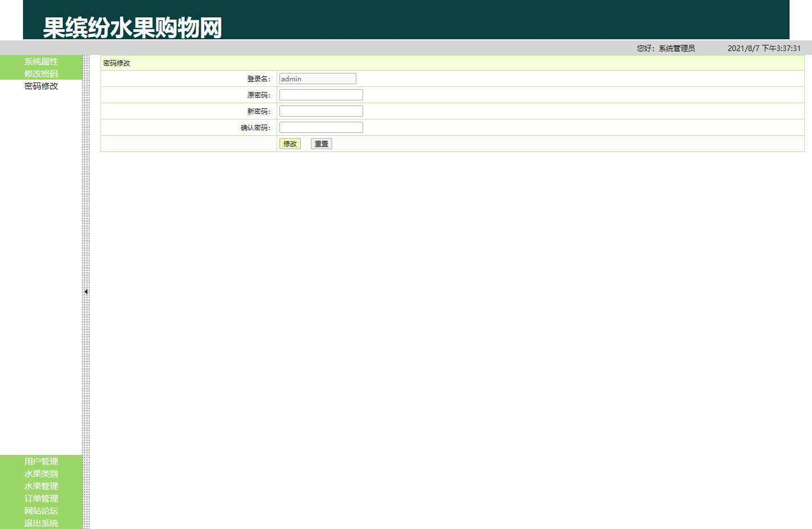Click the 原密码 input field
Viewport: 812px width, 529px height.
320,94
